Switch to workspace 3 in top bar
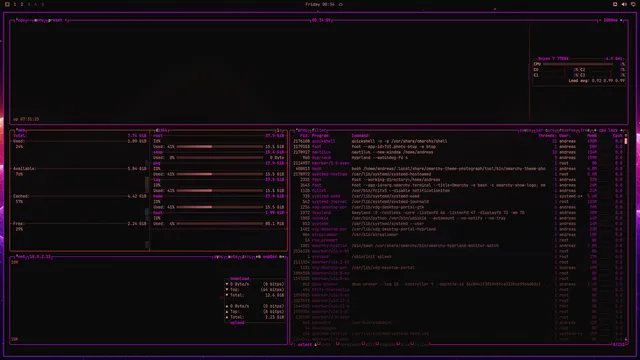640x360 pixels. [29, 4]
